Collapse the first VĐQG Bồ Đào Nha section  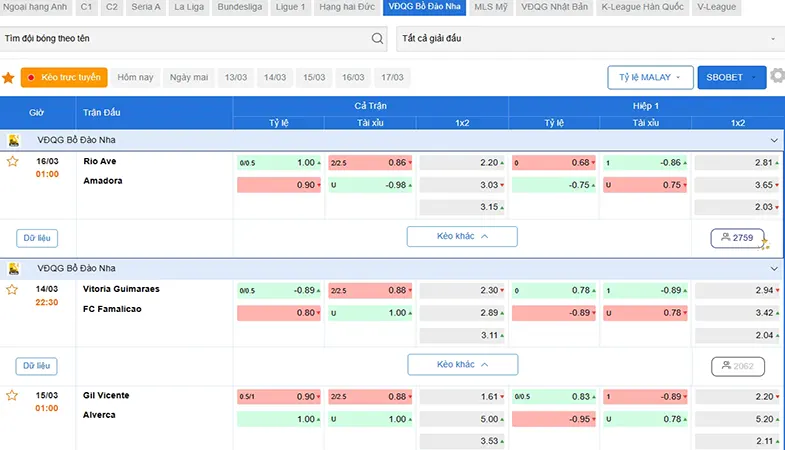tap(774, 141)
